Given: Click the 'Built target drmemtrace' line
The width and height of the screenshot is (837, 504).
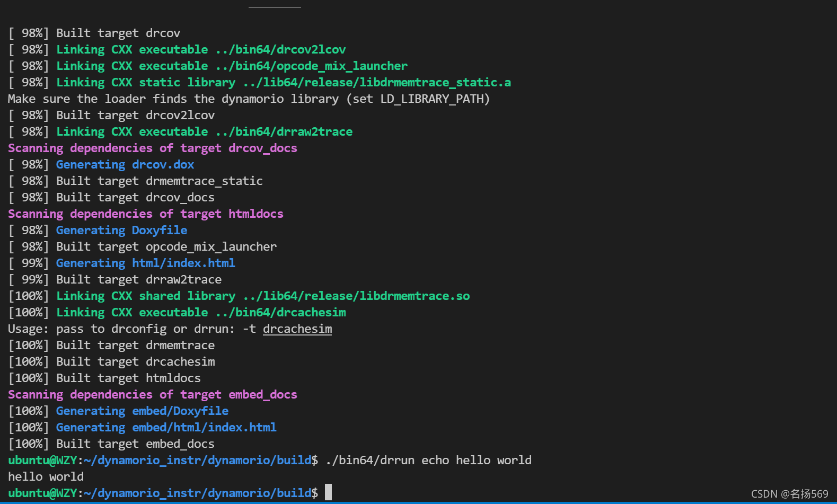Looking at the screenshot, I should coord(111,346).
